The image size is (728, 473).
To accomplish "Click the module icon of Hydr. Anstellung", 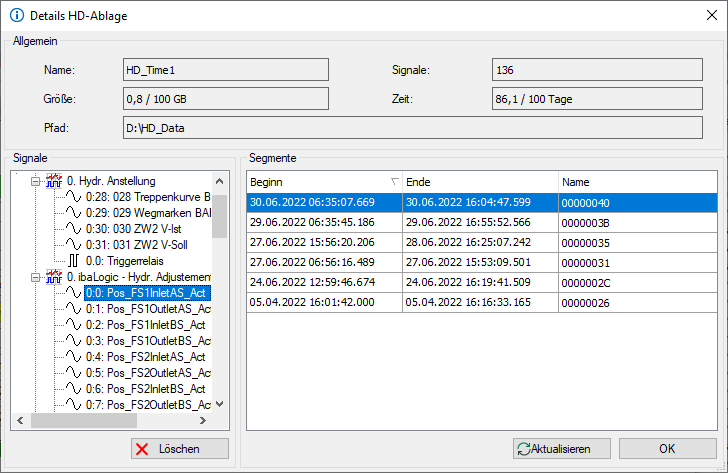I will [54, 181].
